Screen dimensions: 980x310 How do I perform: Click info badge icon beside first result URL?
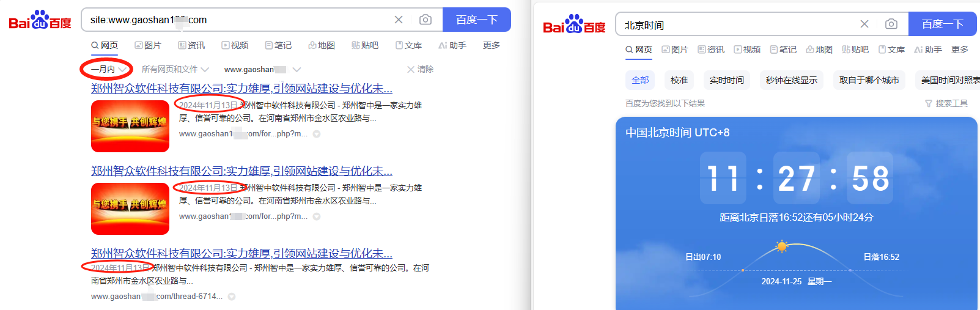[317, 134]
